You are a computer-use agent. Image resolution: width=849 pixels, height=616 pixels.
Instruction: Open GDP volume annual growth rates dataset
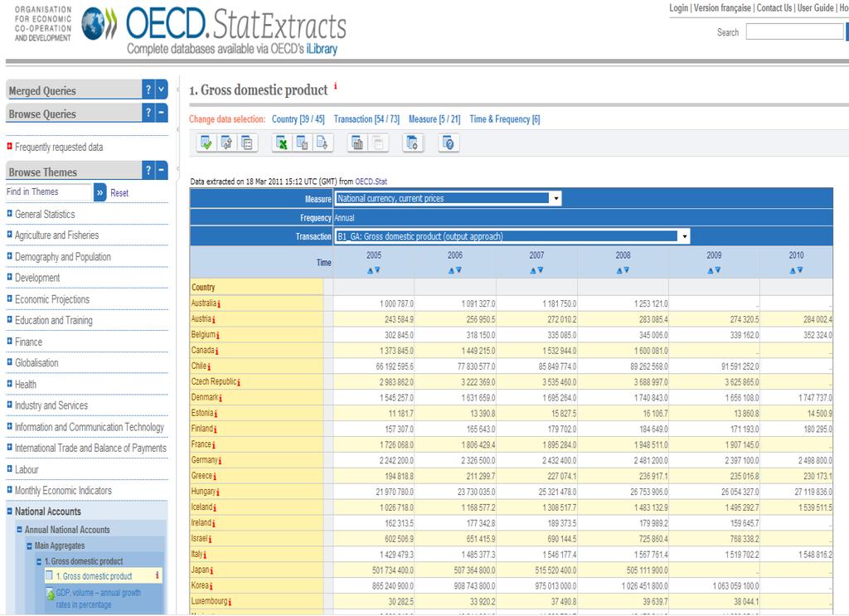click(99, 598)
